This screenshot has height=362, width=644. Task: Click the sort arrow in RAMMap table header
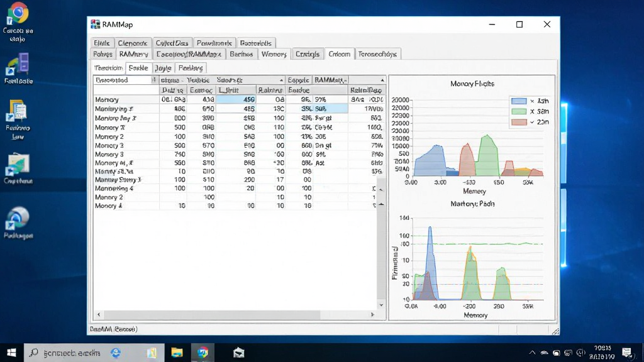pyautogui.click(x=382, y=80)
